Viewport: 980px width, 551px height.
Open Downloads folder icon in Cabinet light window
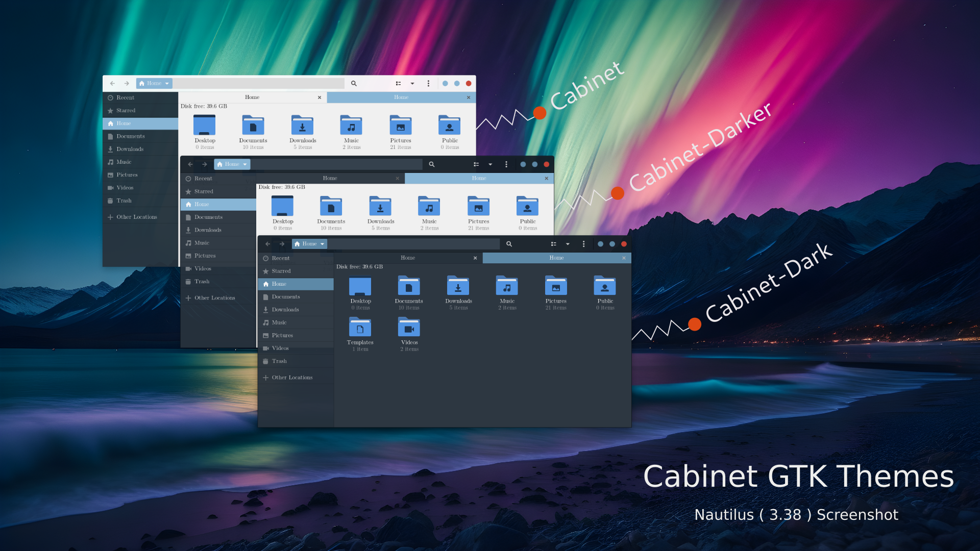point(302,125)
